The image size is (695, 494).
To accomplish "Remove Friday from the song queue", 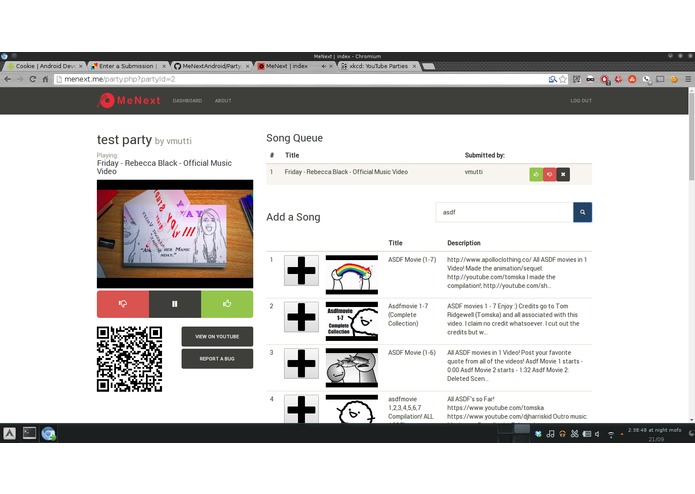I will (x=563, y=175).
